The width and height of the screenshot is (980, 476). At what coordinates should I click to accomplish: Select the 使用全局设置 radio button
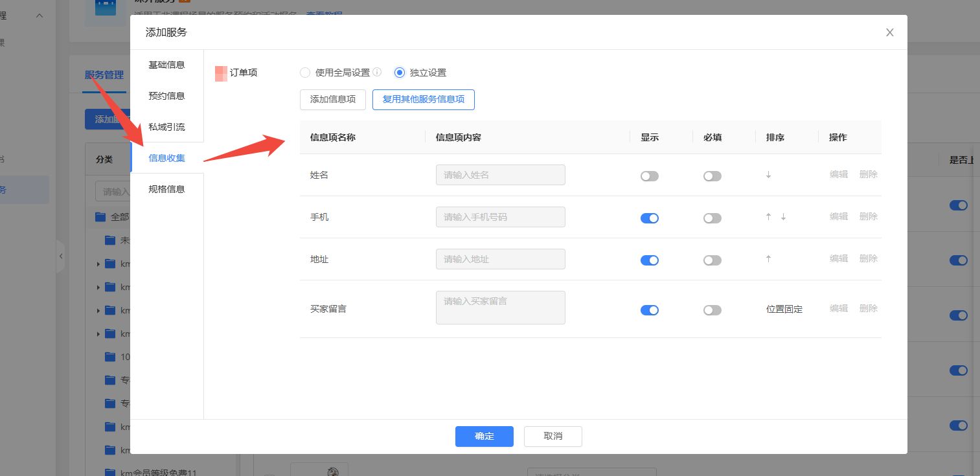pyautogui.click(x=305, y=73)
